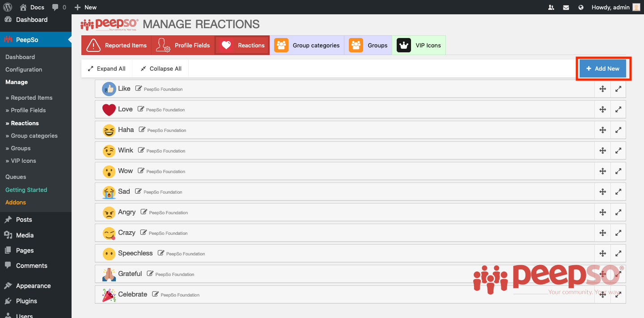Open the Group categories tab
This screenshot has height=318, width=644.
307,45
